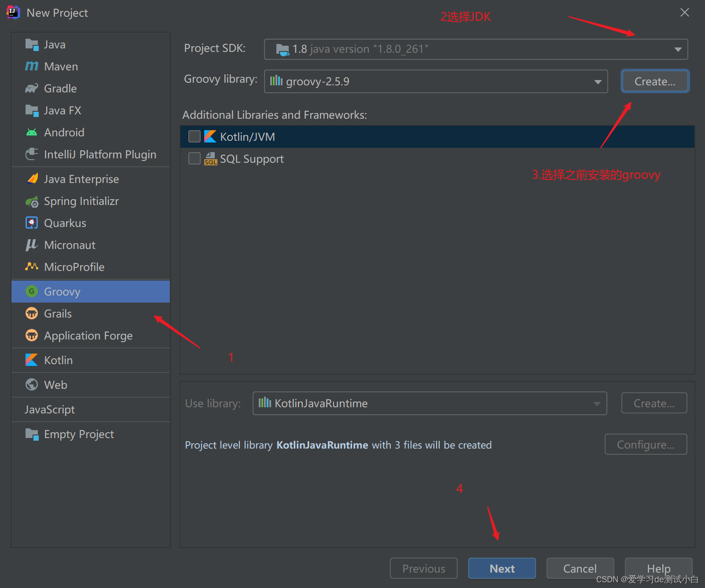Select the Spring Initializr icon
705x588 pixels.
(x=31, y=201)
